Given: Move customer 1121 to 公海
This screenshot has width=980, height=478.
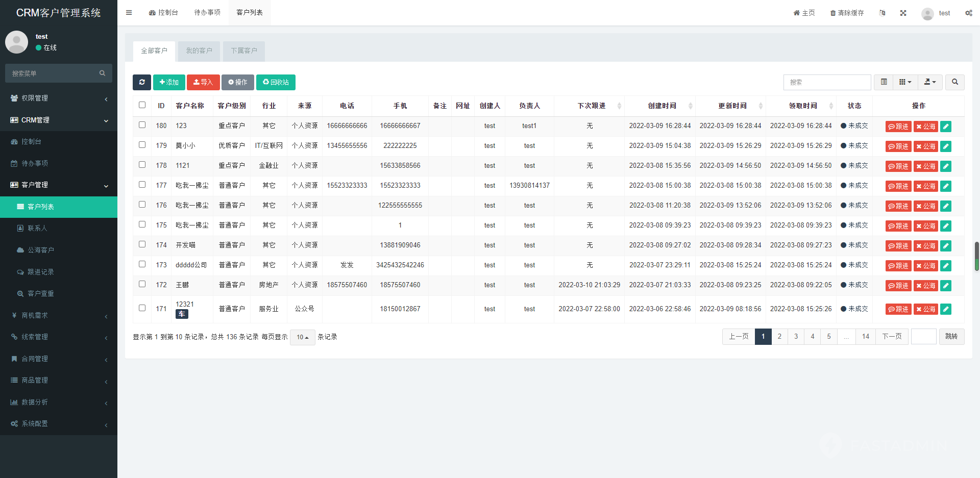Looking at the screenshot, I should tap(925, 166).
